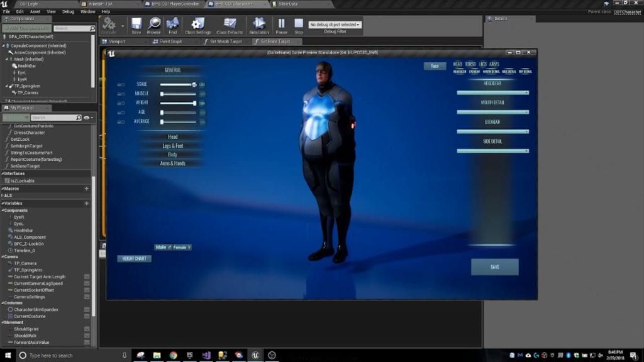
Task: Toggle eye icon for CurrentCostume variable
Action: tap(87, 315)
